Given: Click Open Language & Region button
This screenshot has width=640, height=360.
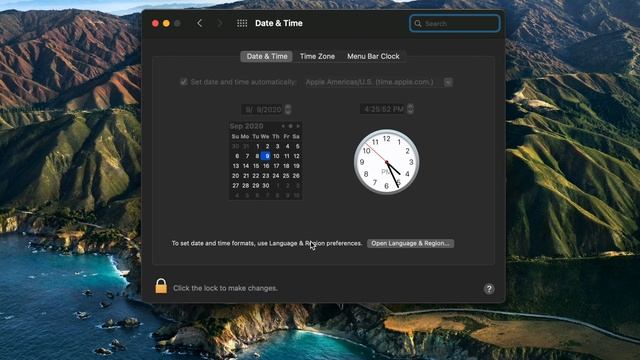Looking at the screenshot, I should click(410, 243).
